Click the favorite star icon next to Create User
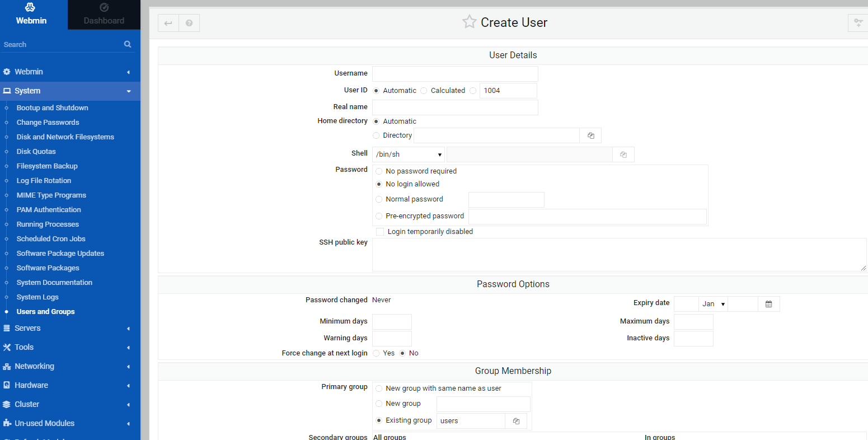Viewport: 868px width, 440px height. pos(469,22)
